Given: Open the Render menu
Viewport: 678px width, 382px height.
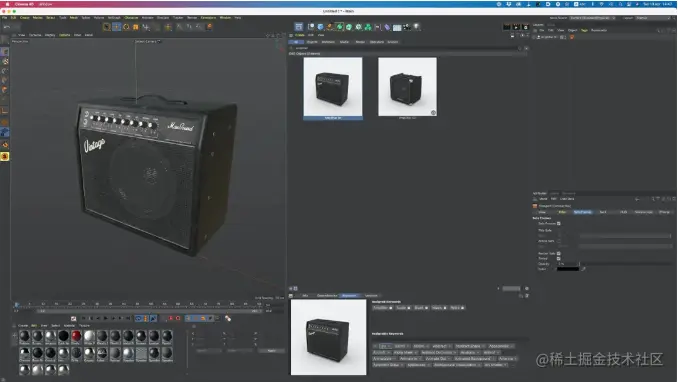Looking at the screenshot, I should 192,18.
